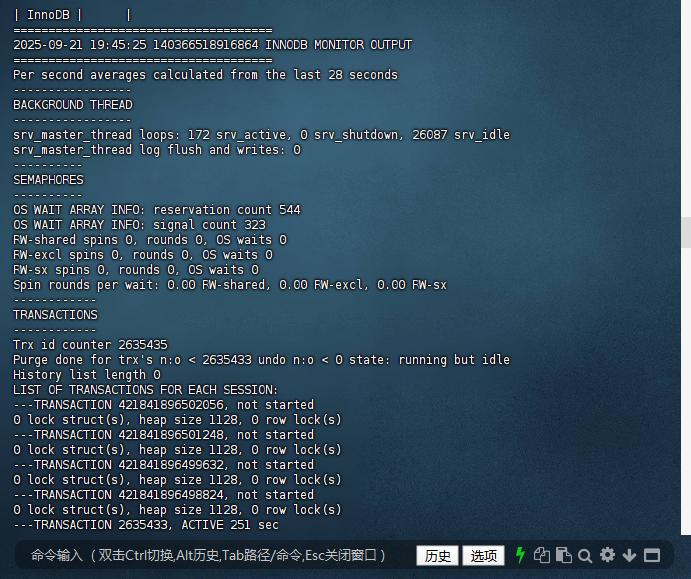Viewport: 691px width, 579px height.
Task: Click 'srv_master_thread log flush and writes' line
Action: [157, 150]
